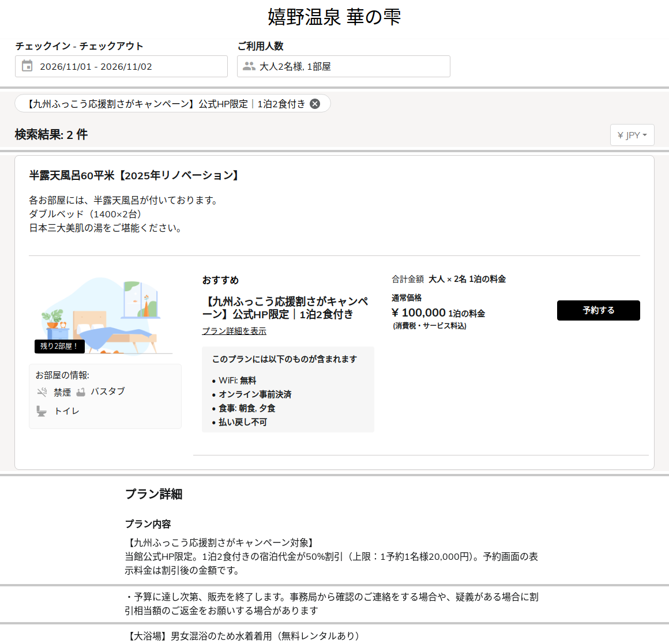The width and height of the screenshot is (669, 644).
Task: Click the guests people icon
Action: [249, 66]
